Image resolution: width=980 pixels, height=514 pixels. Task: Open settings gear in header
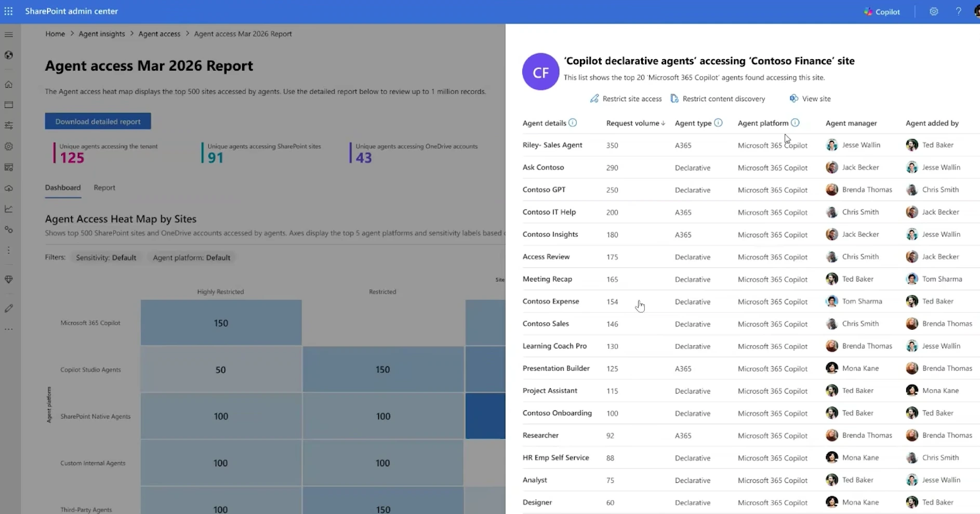tap(934, 11)
